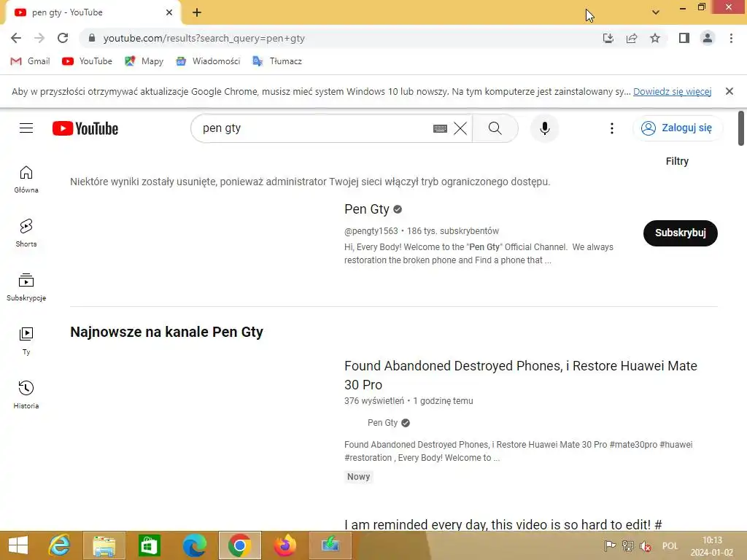
Task: Click the lock icon in the address bar
Action: click(92, 38)
